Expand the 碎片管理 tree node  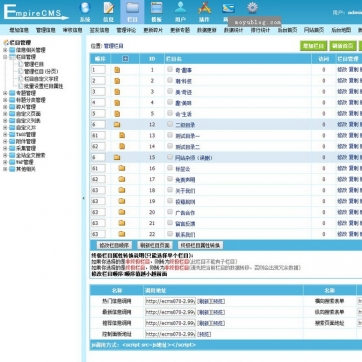click(x=5, y=107)
